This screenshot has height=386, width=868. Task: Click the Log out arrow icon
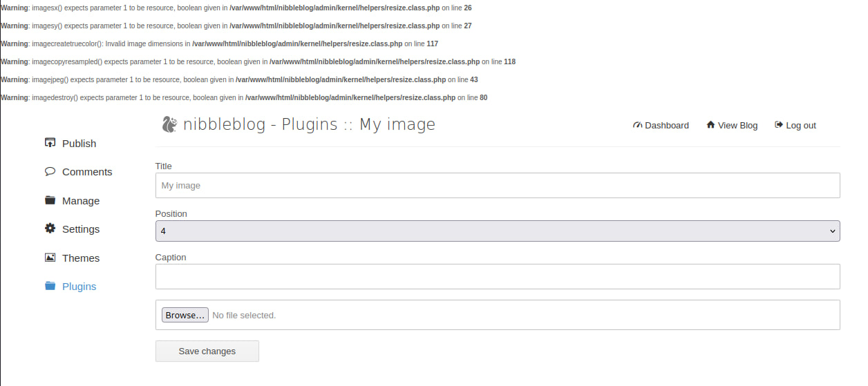pos(779,125)
